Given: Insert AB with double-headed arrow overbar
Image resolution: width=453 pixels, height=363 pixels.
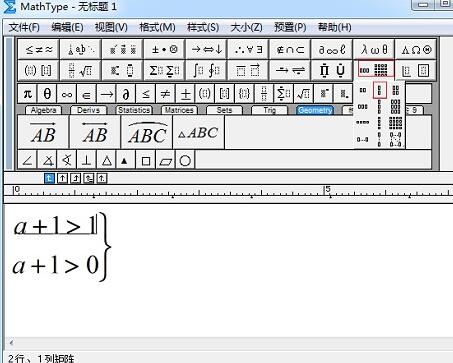Looking at the screenshot, I should point(95,132).
